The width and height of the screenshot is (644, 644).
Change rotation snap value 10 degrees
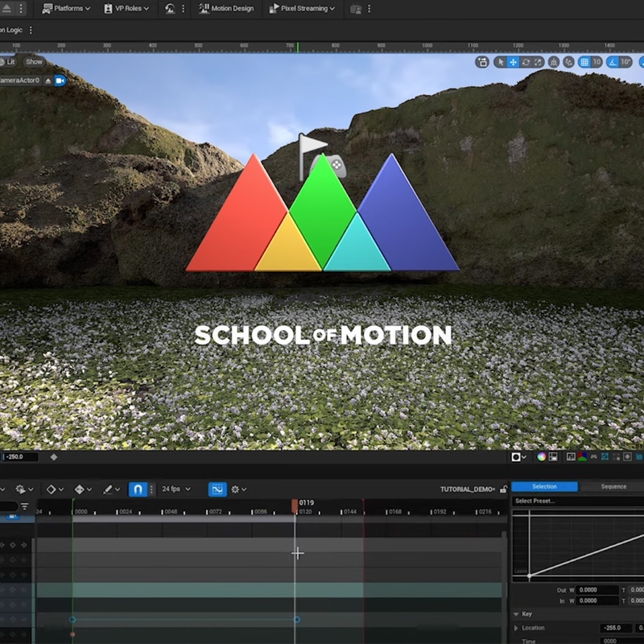tap(625, 62)
